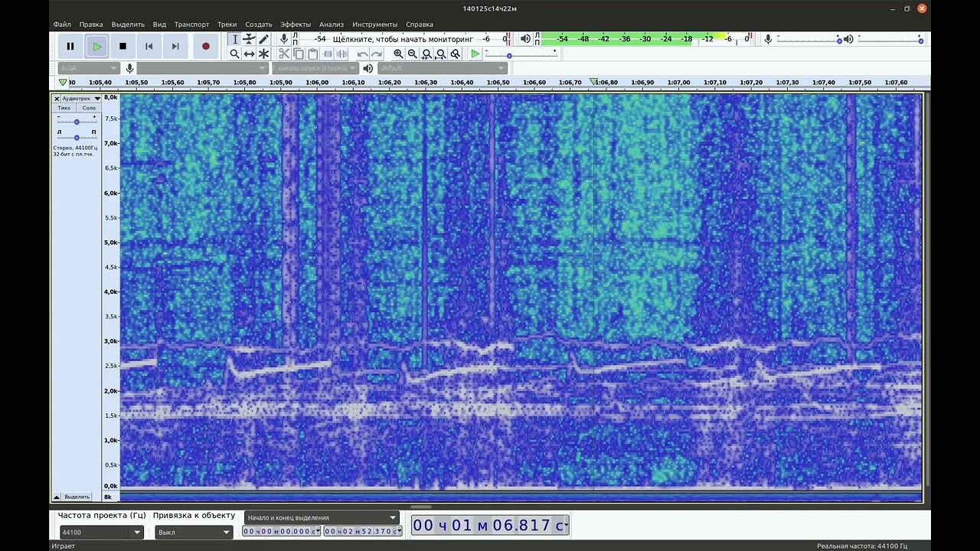Toggle the Соло button on track
The image size is (980, 551).
coord(89,108)
